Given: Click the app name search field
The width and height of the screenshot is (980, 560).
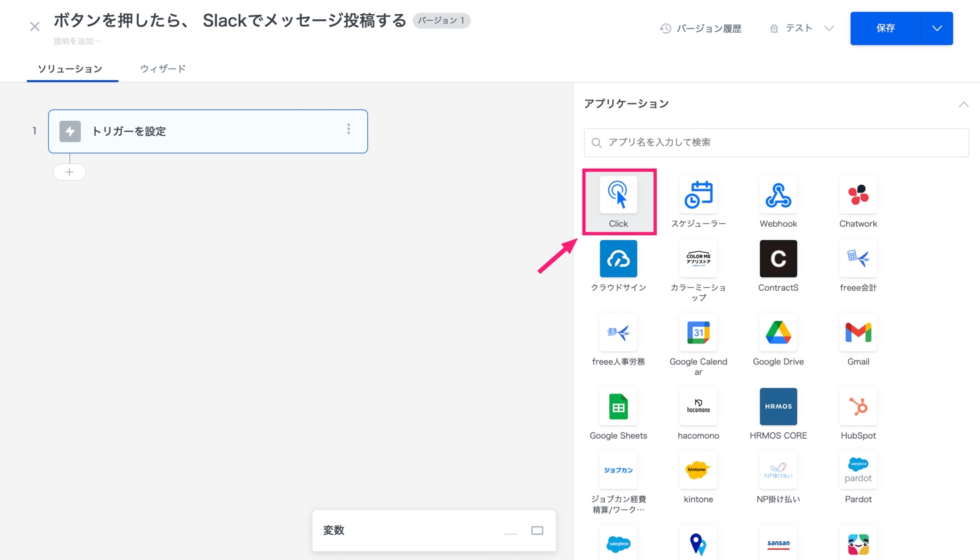Looking at the screenshot, I should coord(776,143).
